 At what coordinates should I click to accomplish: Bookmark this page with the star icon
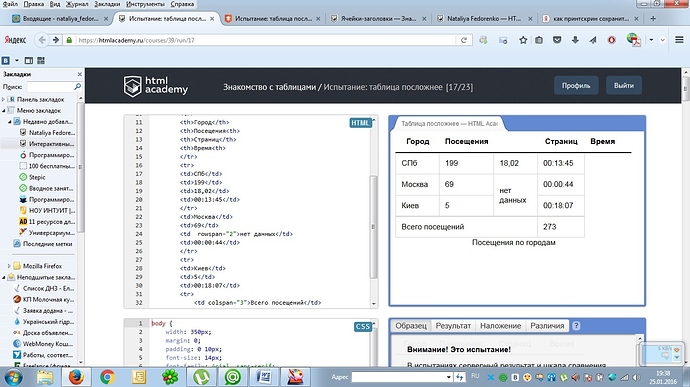coord(523,40)
